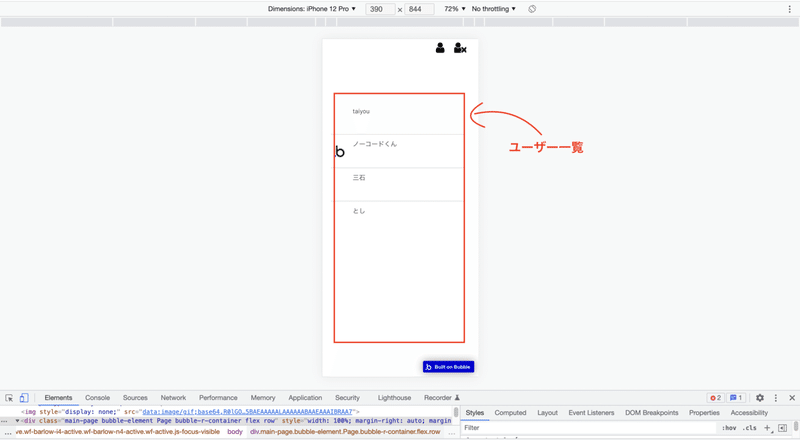Click the left breadcrumb overflow ellipsis
The height and width of the screenshot is (440, 800).
8,433
